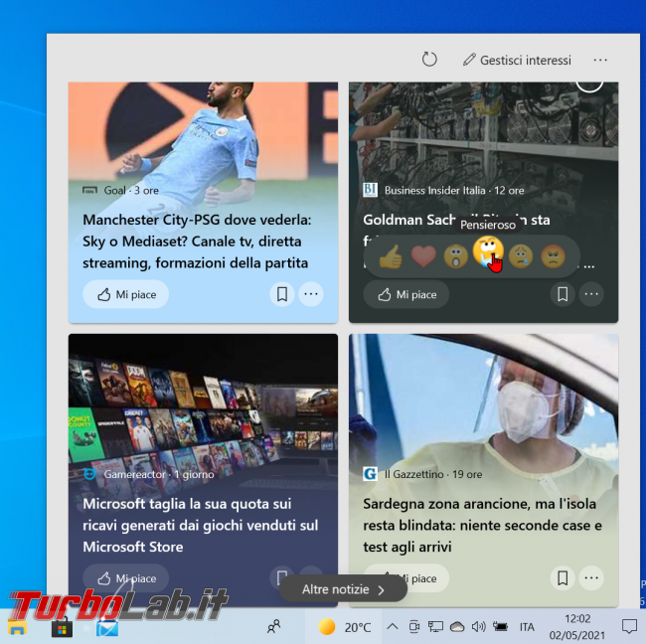Open more options for Goldman Sachs article

coord(591,294)
